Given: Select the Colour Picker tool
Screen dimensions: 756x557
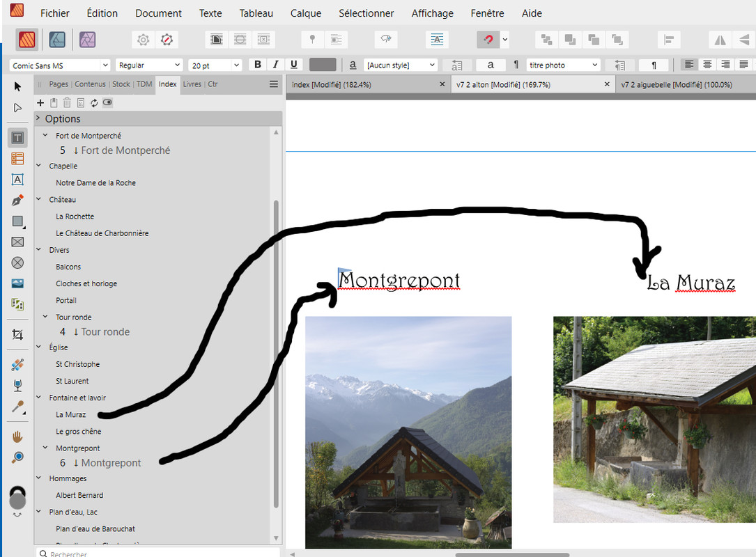Looking at the screenshot, I should 17,407.
